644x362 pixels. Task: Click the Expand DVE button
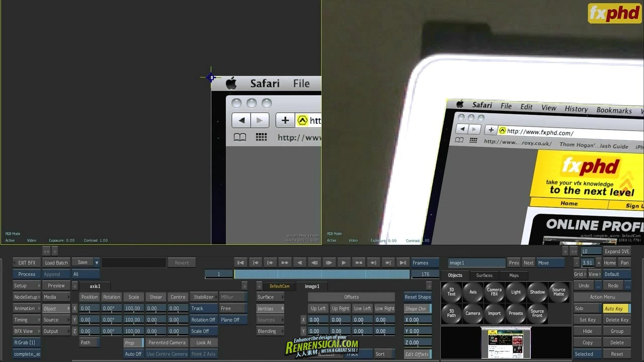(x=617, y=251)
